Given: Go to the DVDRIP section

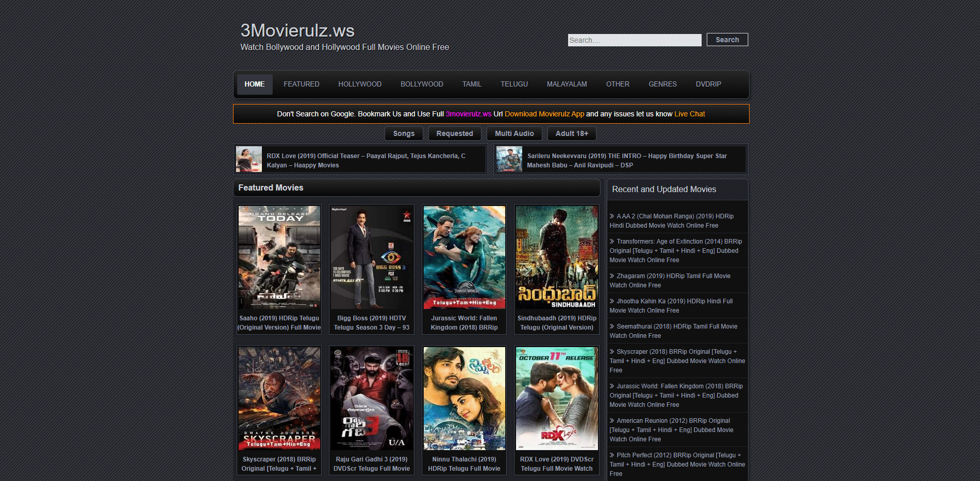Looking at the screenshot, I should (x=708, y=84).
